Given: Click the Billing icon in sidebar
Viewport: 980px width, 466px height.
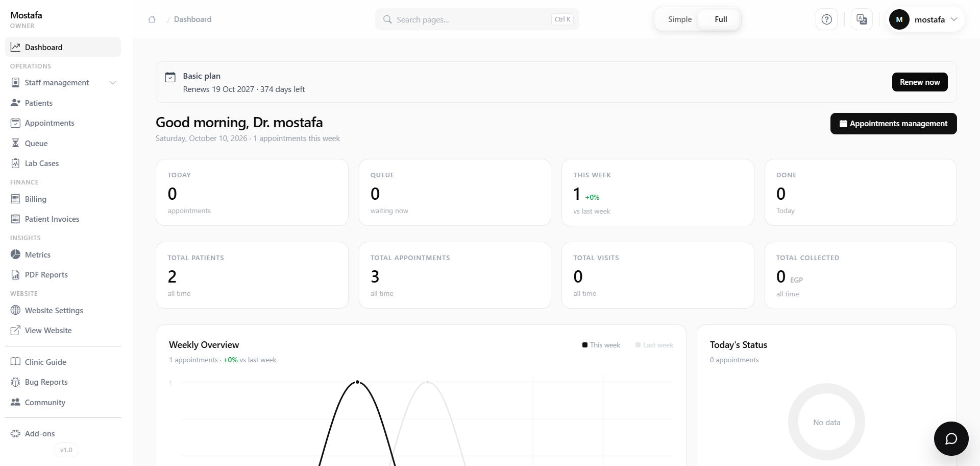Looking at the screenshot, I should point(15,199).
